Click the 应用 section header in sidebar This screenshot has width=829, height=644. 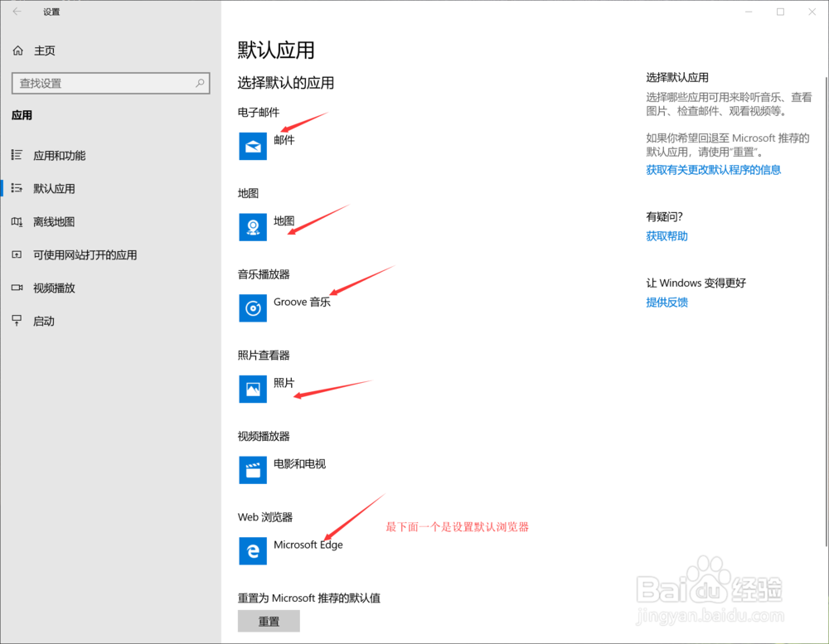click(x=22, y=115)
